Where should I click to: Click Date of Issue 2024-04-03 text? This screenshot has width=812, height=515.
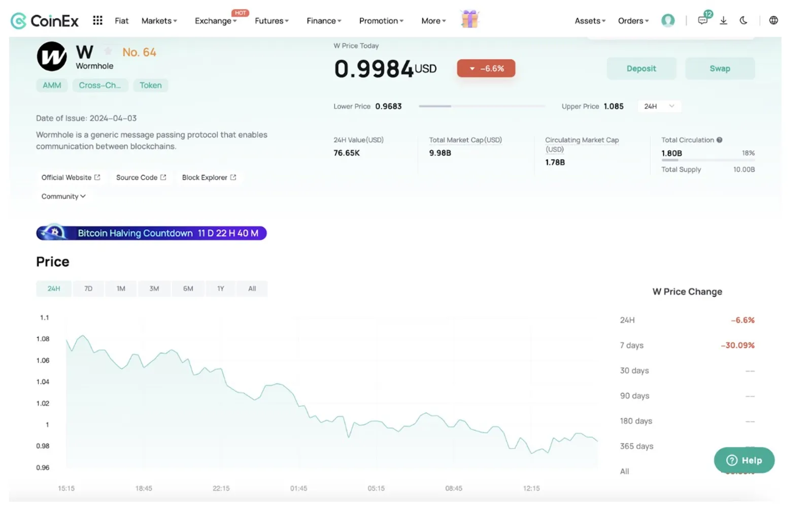tap(86, 118)
